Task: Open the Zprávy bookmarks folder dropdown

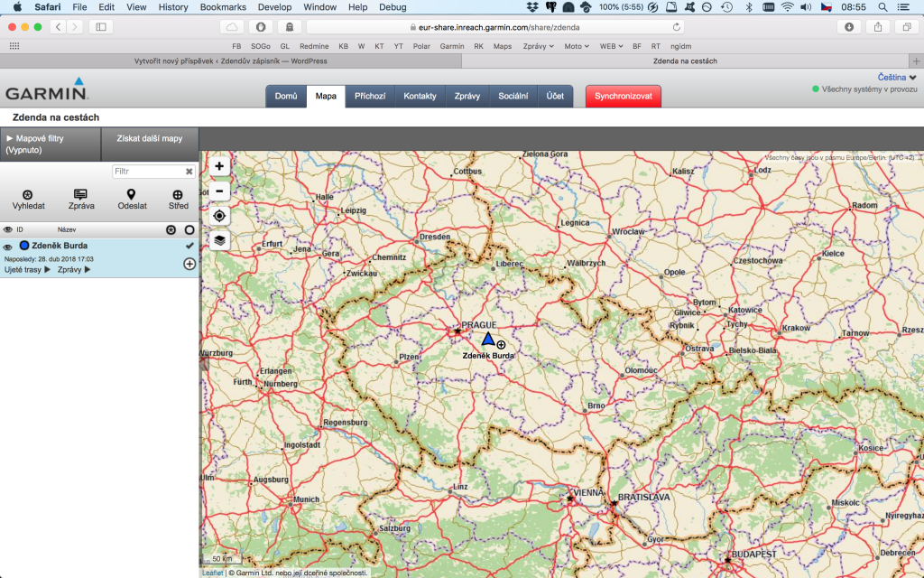Action: [538, 46]
